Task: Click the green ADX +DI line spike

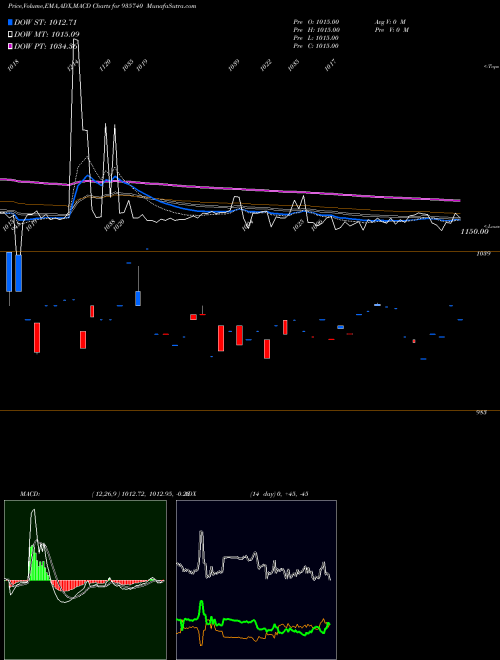Action: pos(201,608)
